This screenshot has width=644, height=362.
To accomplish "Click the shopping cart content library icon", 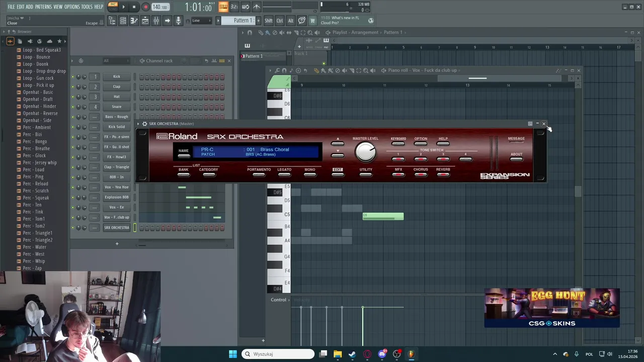I will click(312, 21).
